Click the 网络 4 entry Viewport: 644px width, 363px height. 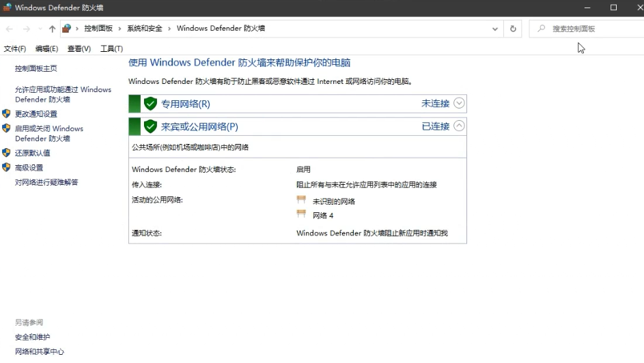point(323,216)
